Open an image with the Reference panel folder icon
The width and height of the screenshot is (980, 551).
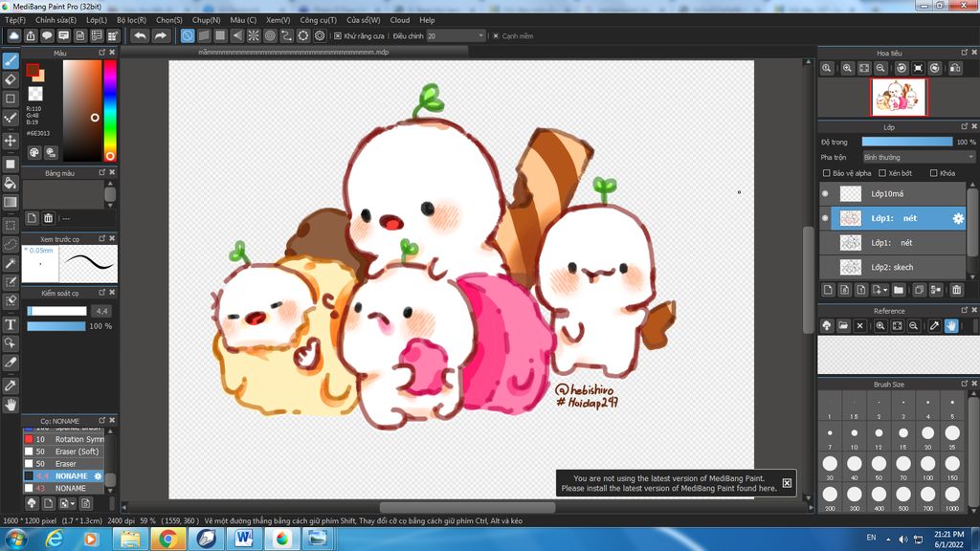[x=843, y=325]
